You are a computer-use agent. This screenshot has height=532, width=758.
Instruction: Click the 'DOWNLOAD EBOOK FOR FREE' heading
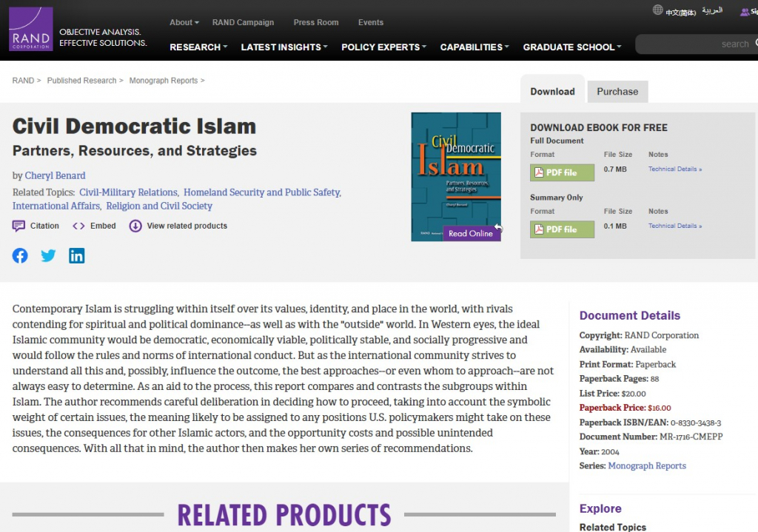(598, 127)
